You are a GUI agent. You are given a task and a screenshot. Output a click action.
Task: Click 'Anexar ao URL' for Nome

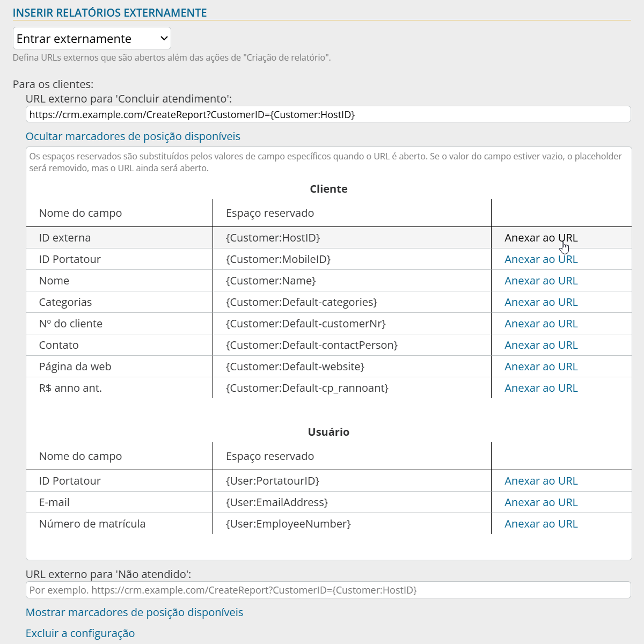point(540,281)
